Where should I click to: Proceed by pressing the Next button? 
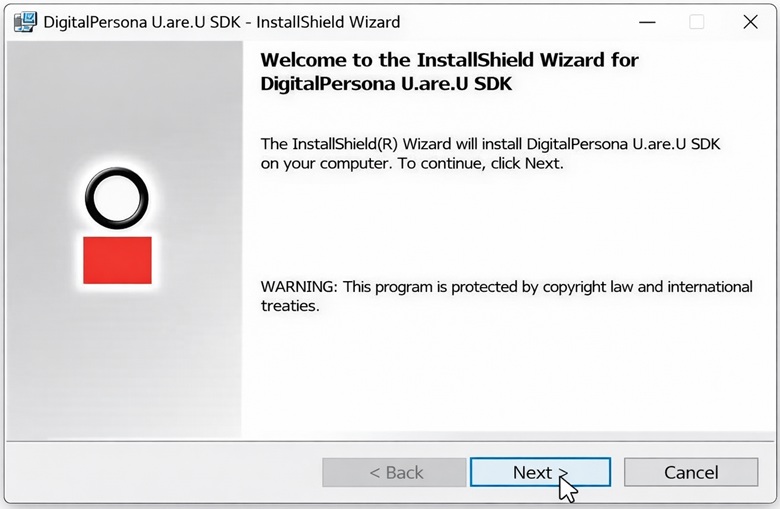540,472
